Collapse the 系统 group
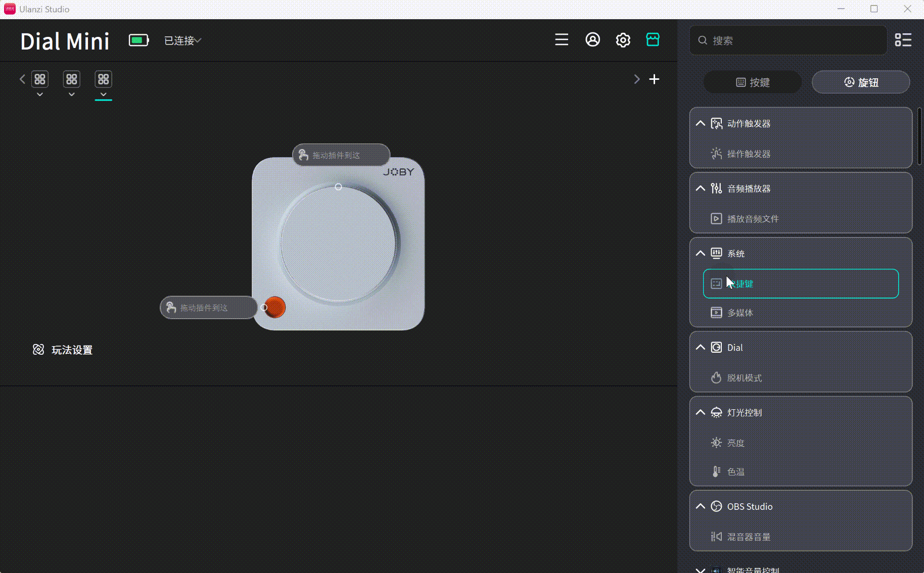Image resolution: width=924 pixels, height=573 pixels. click(700, 253)
